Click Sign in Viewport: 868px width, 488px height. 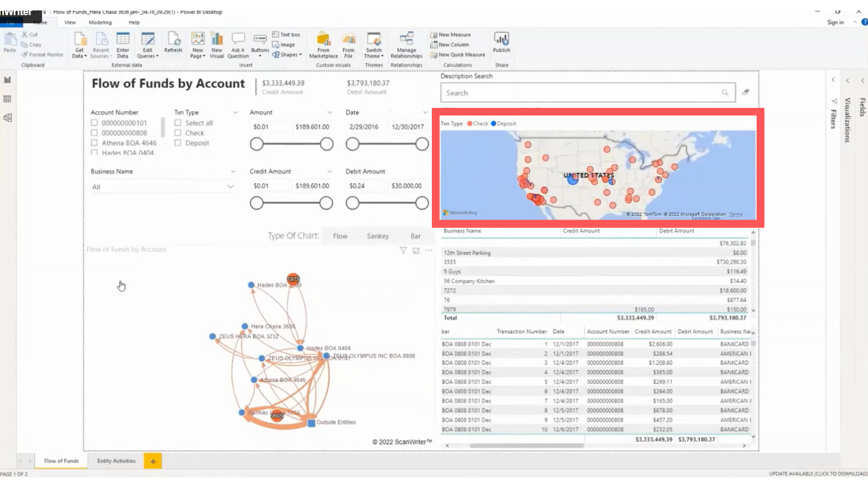pyautogui.click(x=835, y=22)
